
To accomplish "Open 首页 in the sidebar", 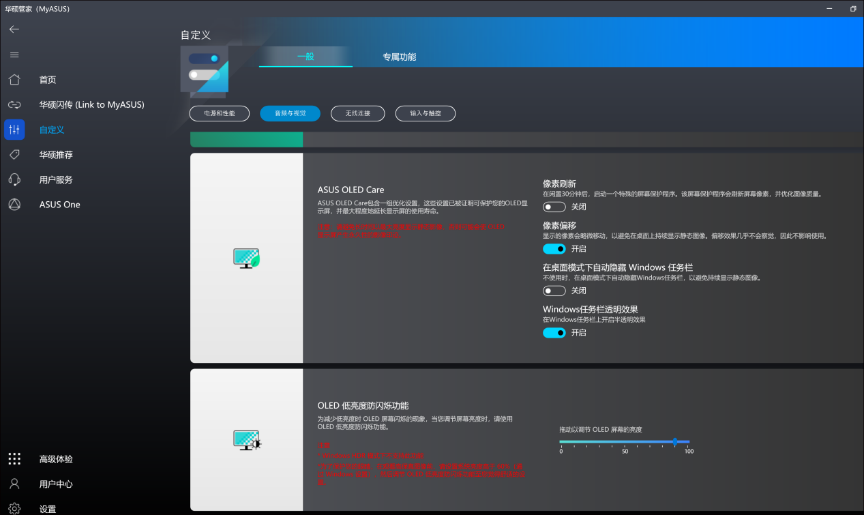I will [47, 80].
